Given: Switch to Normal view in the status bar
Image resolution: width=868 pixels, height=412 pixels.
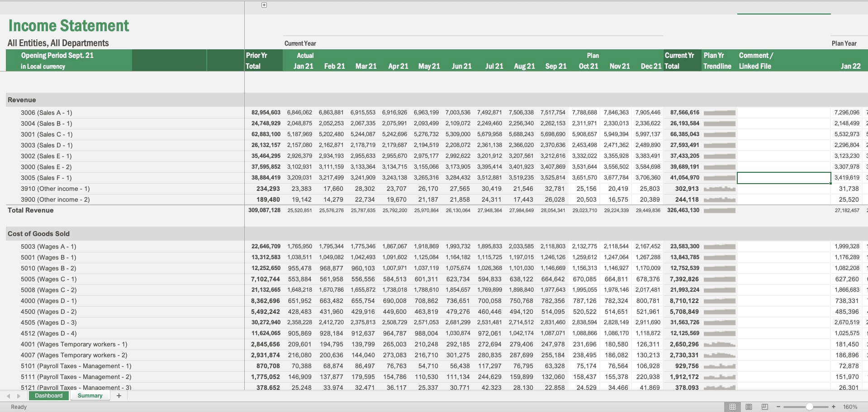Looking at the screenshot, I should 733,406.
